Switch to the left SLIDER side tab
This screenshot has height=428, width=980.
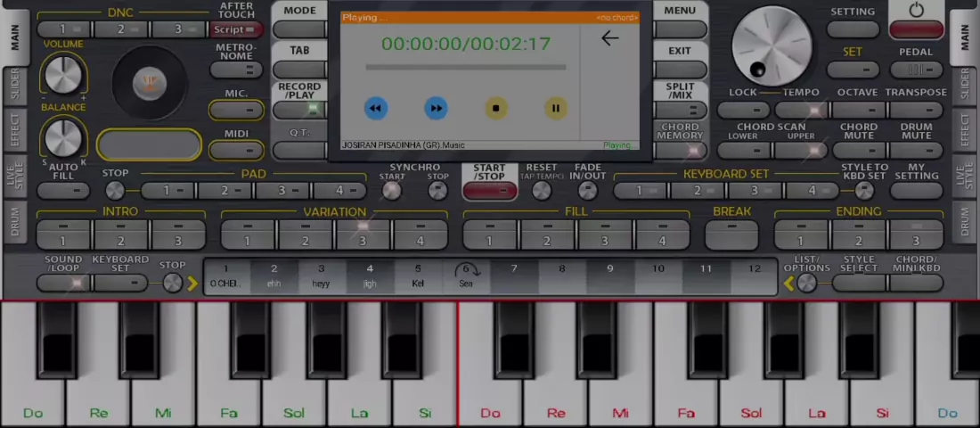14,85
